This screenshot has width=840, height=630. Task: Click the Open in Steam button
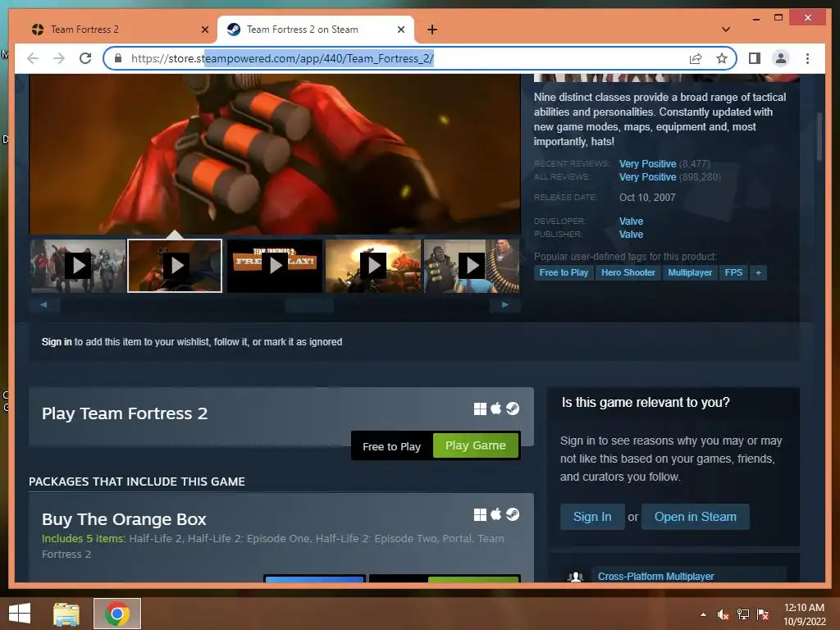coord(696,517)
